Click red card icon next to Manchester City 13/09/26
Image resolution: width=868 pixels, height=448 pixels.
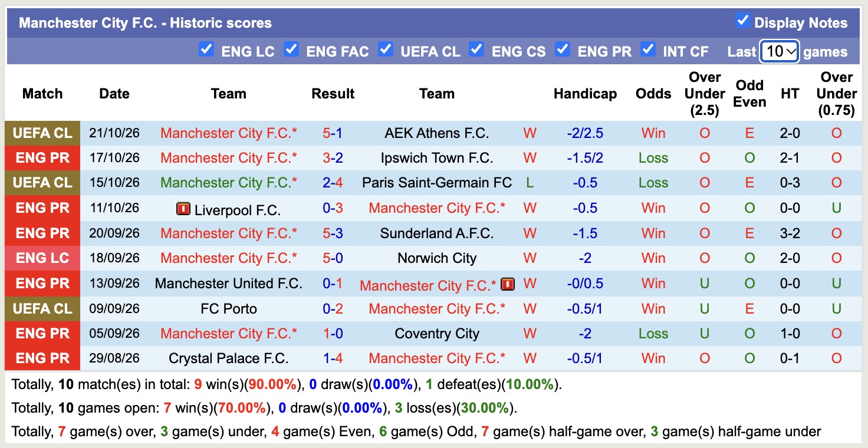(508, 284)
